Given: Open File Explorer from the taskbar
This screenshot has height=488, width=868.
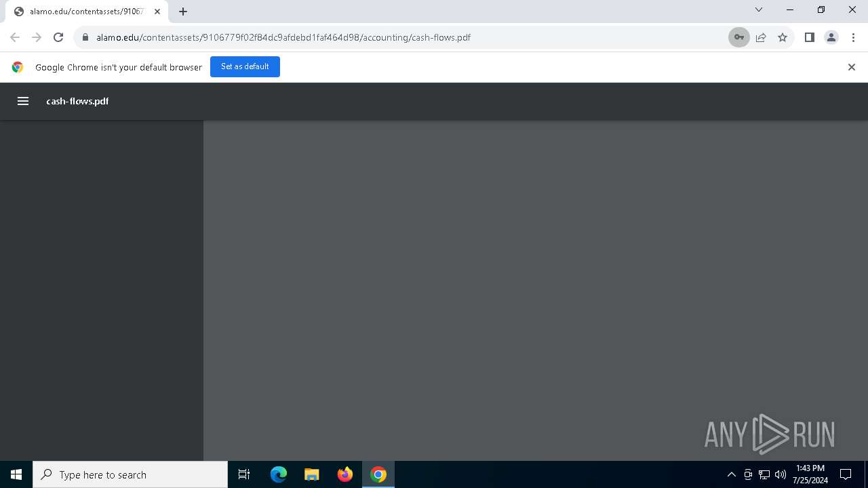Looking at the screenshot, I should (312, 474).
